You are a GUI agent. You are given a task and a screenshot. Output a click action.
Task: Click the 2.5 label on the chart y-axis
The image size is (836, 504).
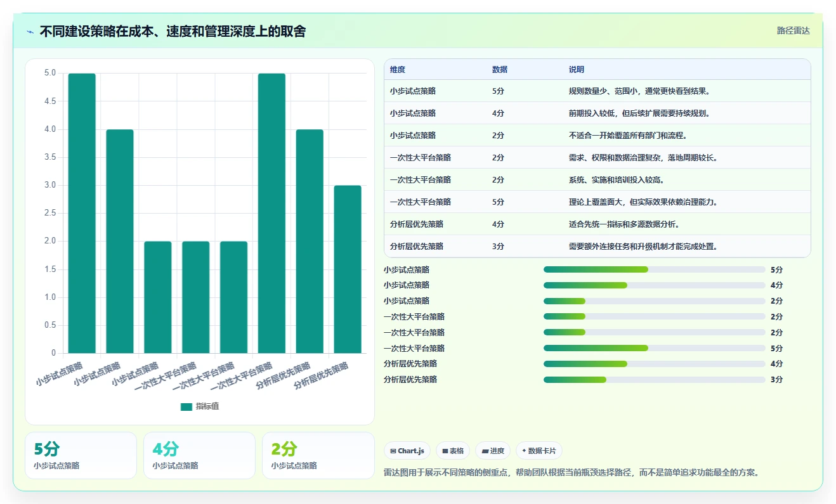click(50, 213)
